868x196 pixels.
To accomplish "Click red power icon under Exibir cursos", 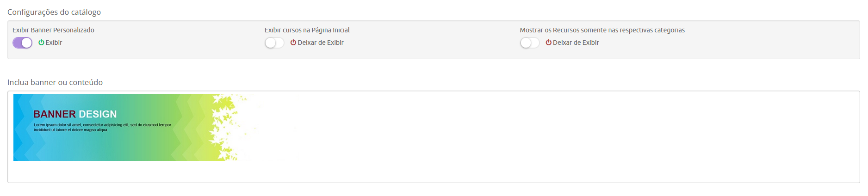I will [x=293, y=43].
